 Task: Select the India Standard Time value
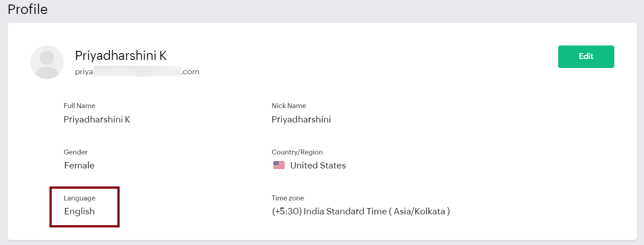click(x=361, y=211)
